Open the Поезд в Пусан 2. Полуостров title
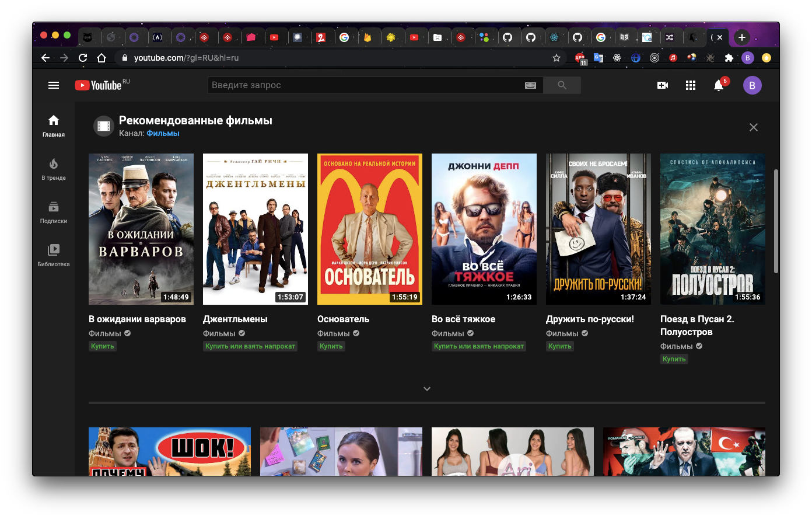 coord(697,325)
